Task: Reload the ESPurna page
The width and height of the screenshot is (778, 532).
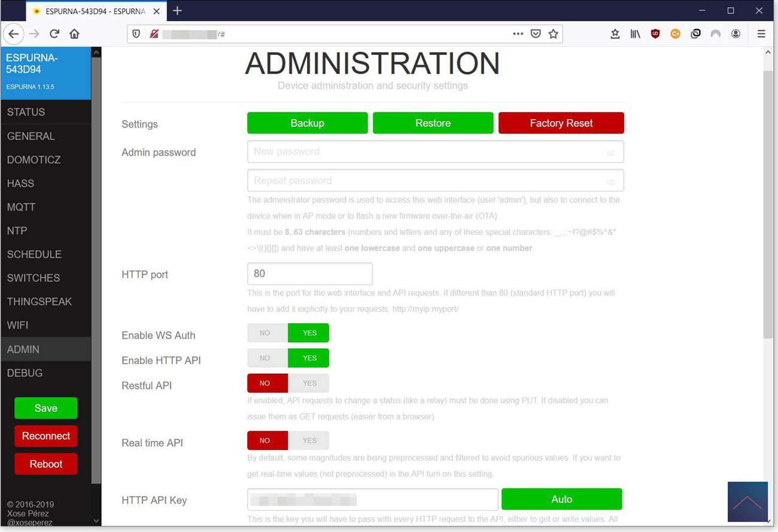Action: pos(54,34)
